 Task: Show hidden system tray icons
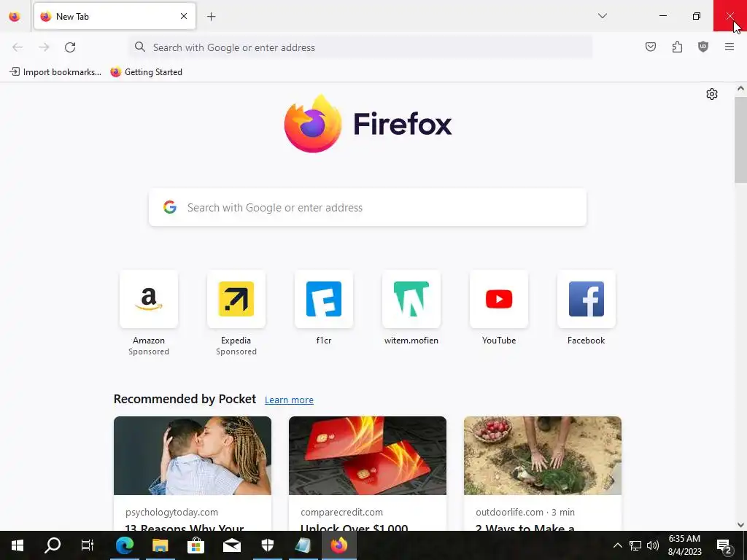point(617,545)
